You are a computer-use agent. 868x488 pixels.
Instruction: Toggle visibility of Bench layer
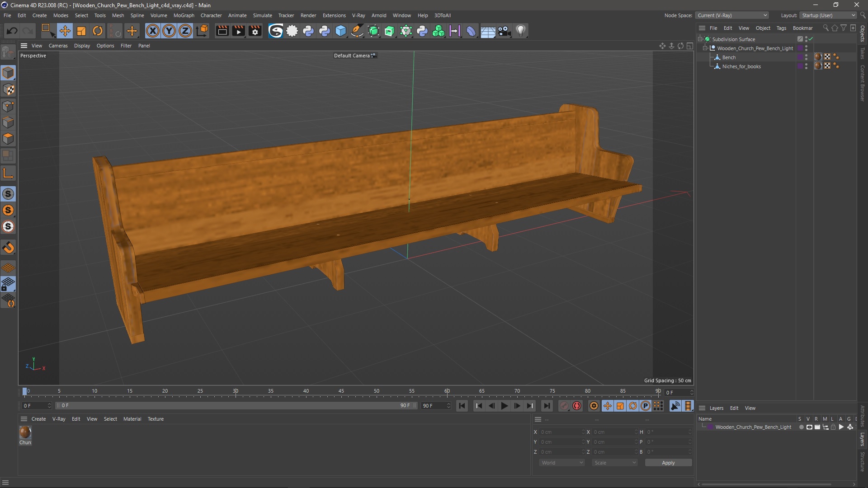coord(807,56)
